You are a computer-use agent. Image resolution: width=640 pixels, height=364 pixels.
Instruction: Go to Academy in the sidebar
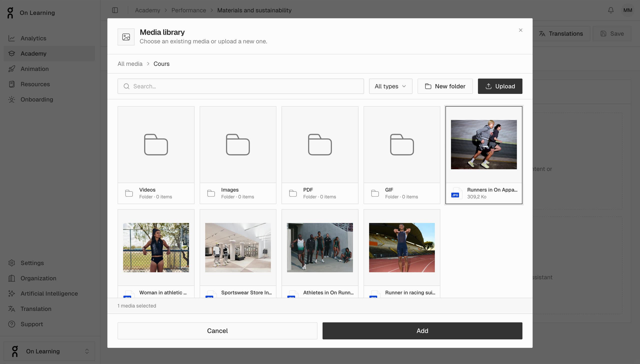[x=49, y=53]
